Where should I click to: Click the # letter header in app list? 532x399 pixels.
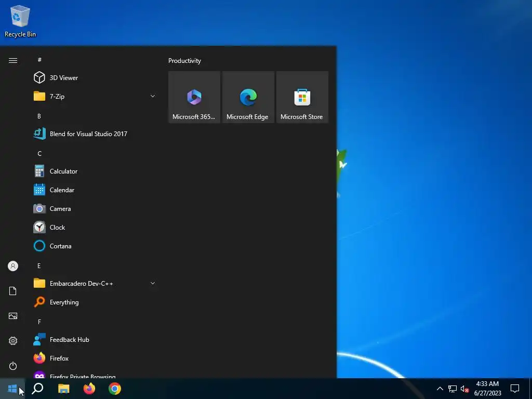pyautogui.click(x=39, y=60)
